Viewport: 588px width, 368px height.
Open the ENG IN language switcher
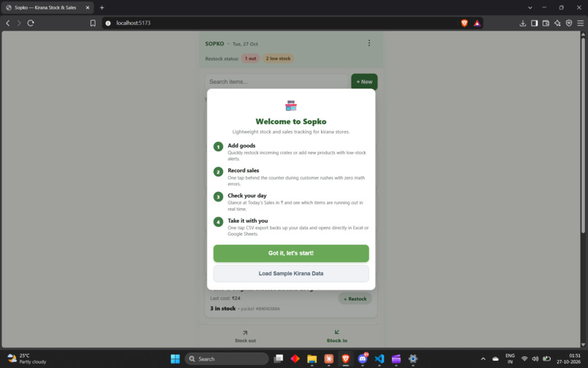point(510,359)
